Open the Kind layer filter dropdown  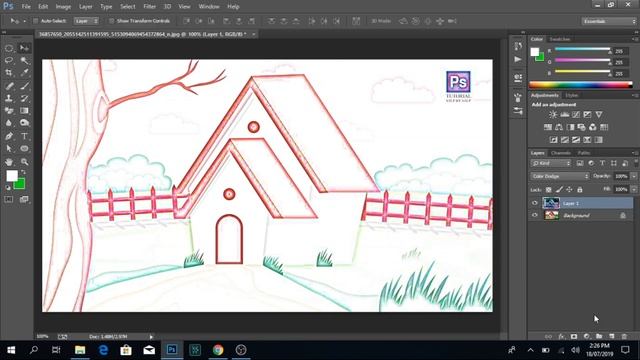point(551,163)
